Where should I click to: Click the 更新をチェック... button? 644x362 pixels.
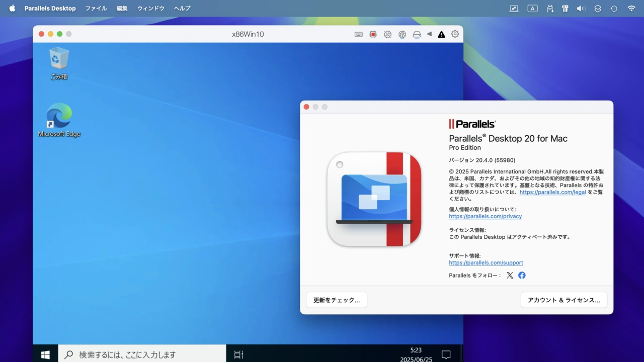[337, 300]
